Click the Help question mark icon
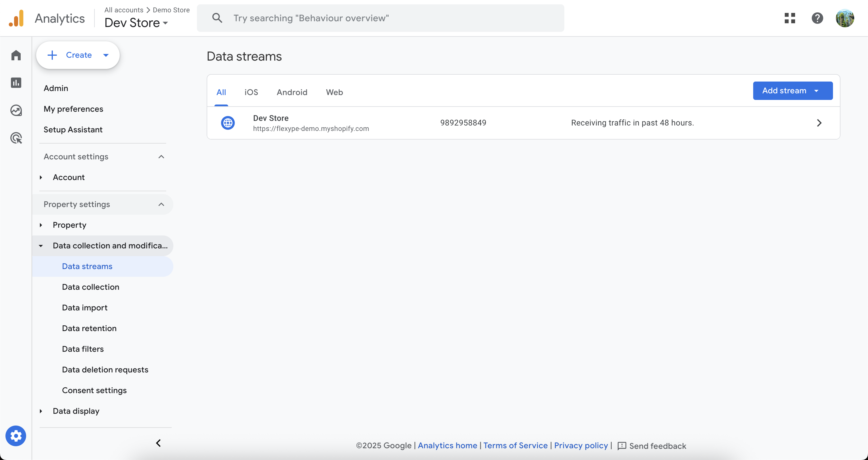This screenshot has width=868, height=460. point(817,18)
